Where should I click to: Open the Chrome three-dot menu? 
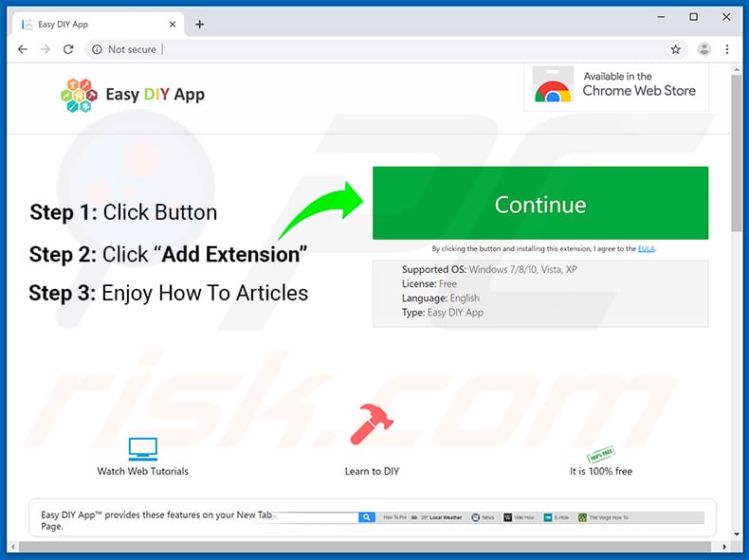coord(727,49)
